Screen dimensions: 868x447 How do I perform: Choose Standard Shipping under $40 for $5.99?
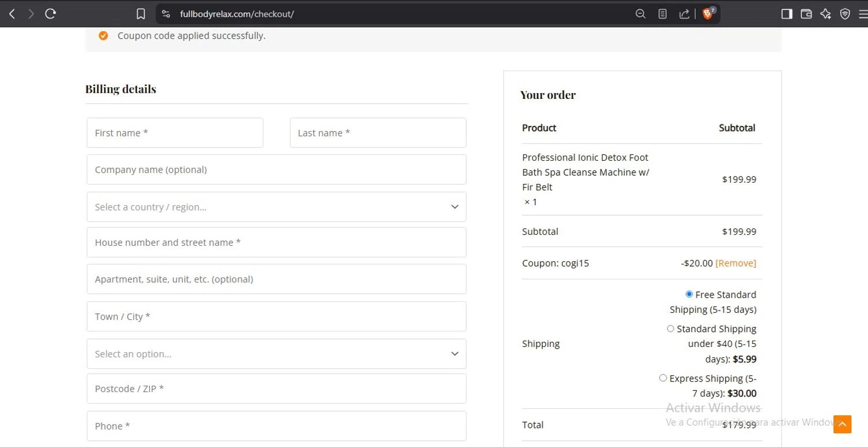pyautogui.click(x=670, y=328)
